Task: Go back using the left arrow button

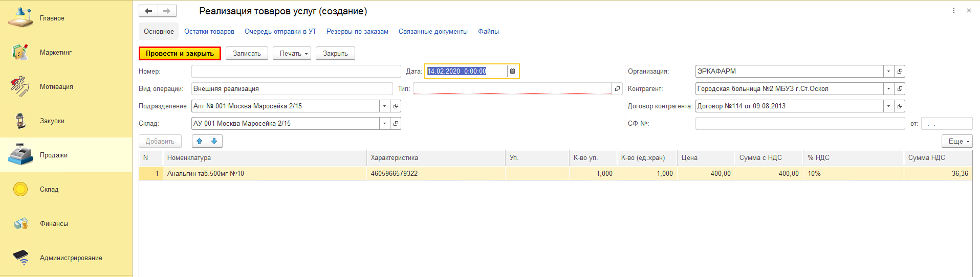Action: point(148,11)
